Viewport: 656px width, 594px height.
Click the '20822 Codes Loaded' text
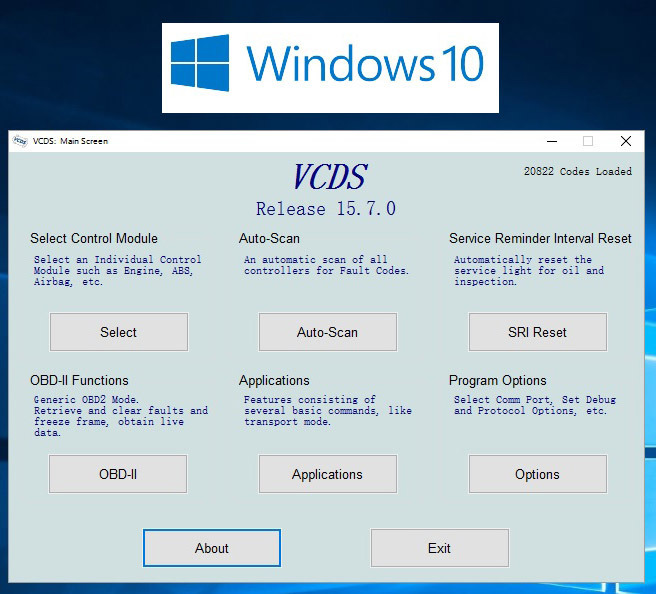click(578, 172)
